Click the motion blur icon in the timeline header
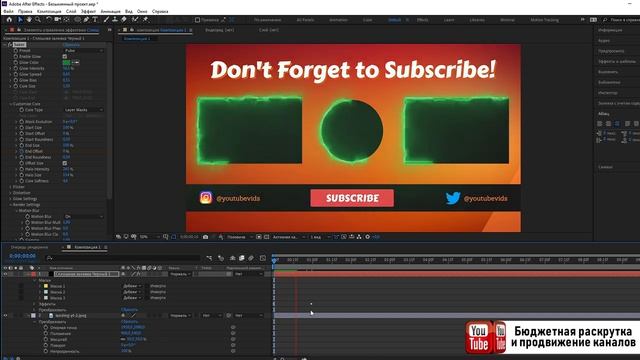This screenshot has height=360, width=640. pyautogui.click(x=251, y=258)
